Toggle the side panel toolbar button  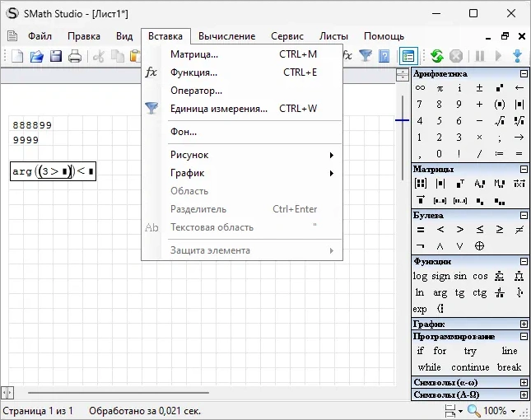[408, 56]
